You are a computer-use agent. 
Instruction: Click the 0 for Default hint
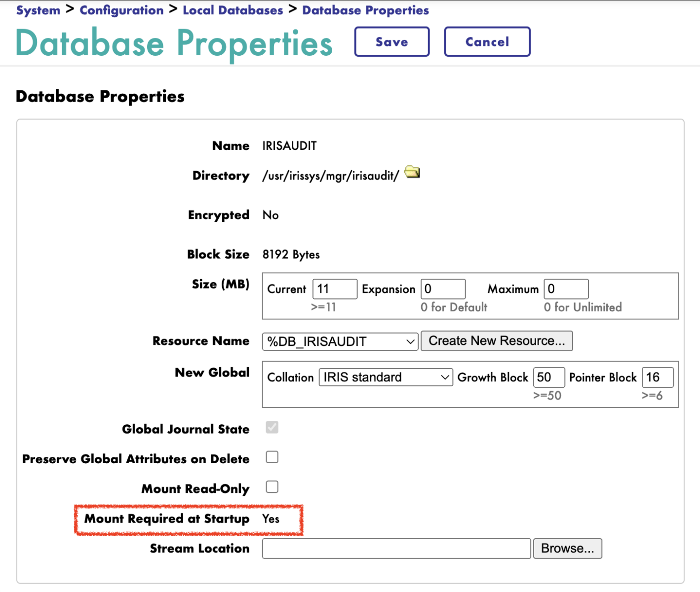pyautogui.click(x=454, y=307)
